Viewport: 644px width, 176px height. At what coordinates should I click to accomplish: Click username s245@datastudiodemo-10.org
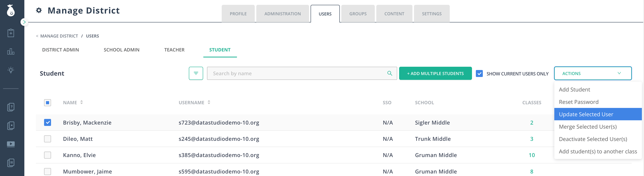tap(219, 139)
